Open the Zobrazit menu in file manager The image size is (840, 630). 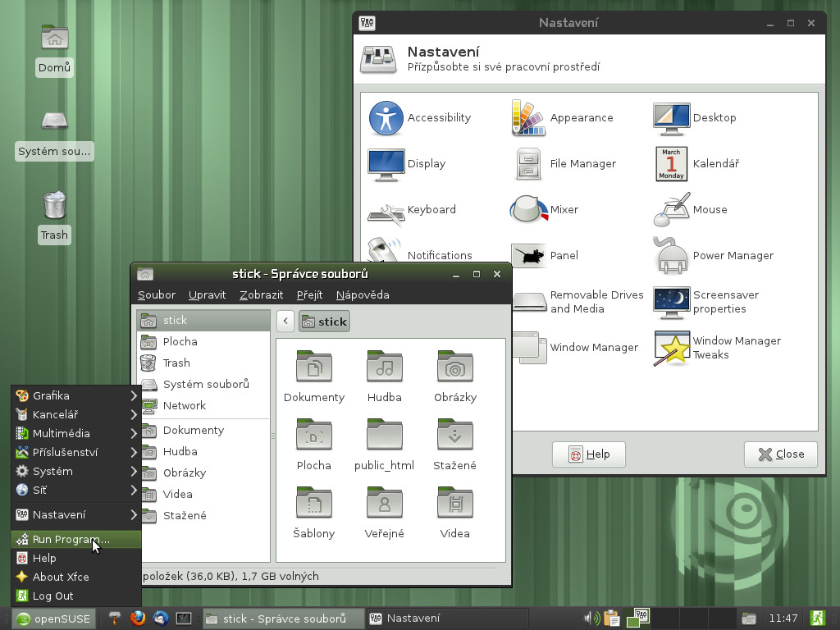tap(261, 294)
